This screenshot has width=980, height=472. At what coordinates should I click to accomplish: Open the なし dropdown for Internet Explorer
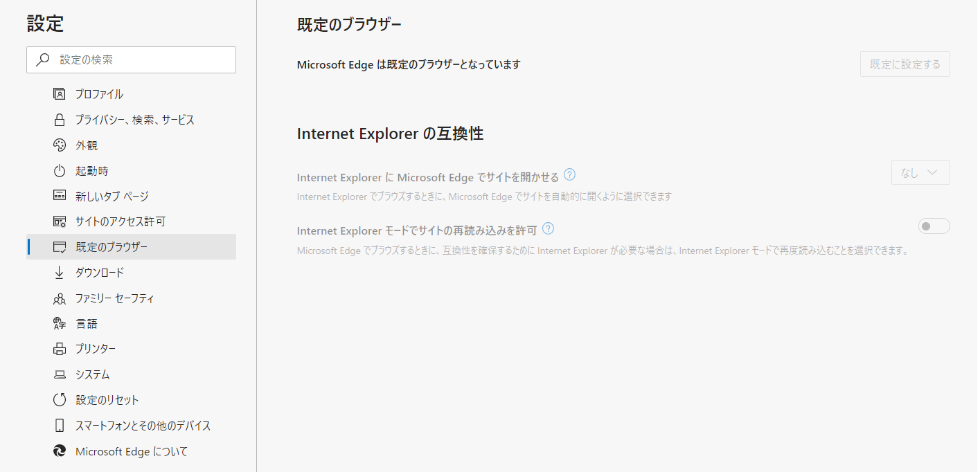(920, 172)
